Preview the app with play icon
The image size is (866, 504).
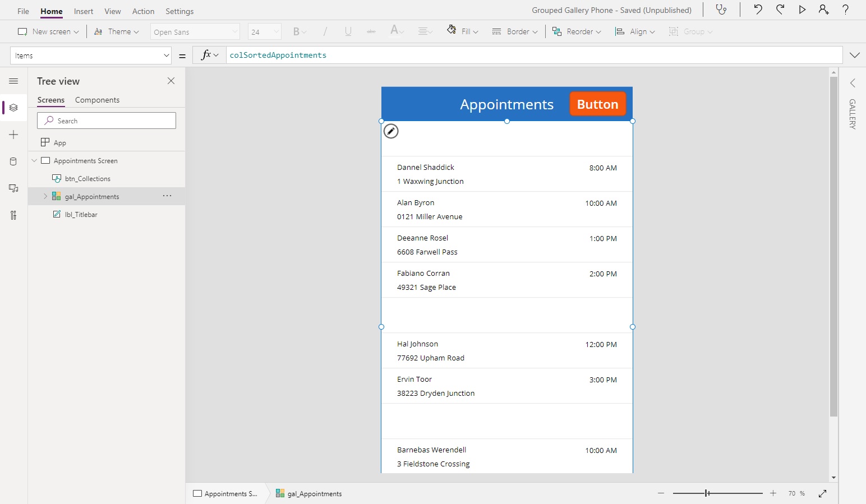(x=802, y=10)
